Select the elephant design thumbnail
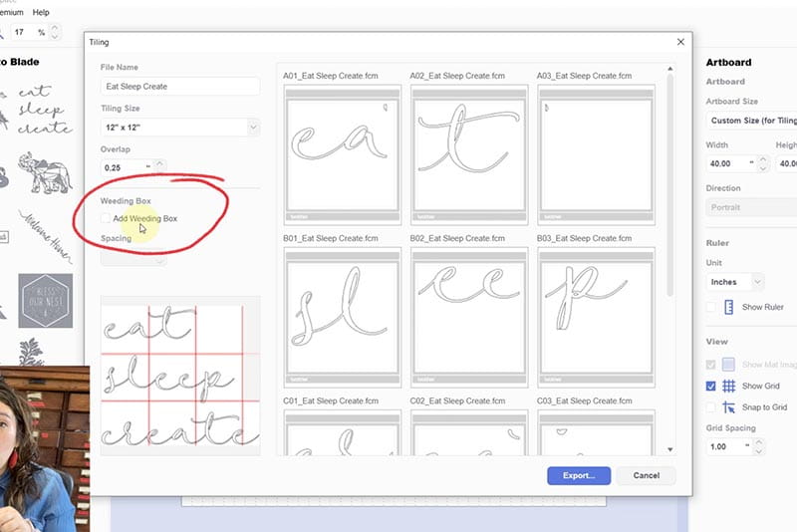Image resolution: width=797 pixels, height=532 pixels. coord(45,170)
